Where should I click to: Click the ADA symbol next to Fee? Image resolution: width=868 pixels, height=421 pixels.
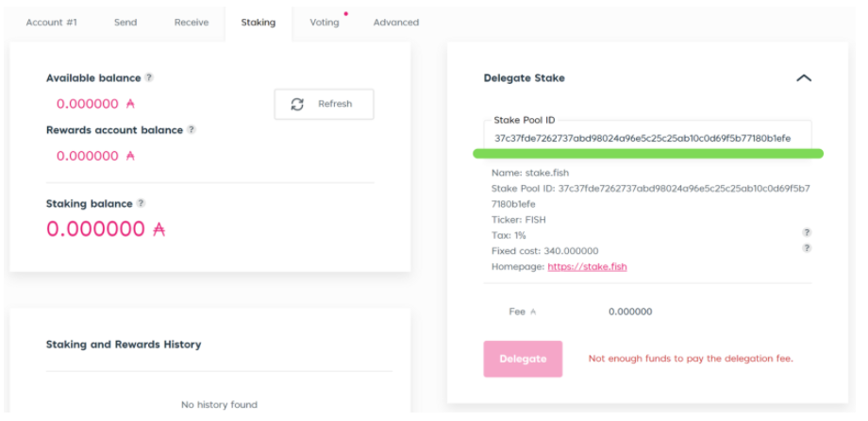pos(533,312)
